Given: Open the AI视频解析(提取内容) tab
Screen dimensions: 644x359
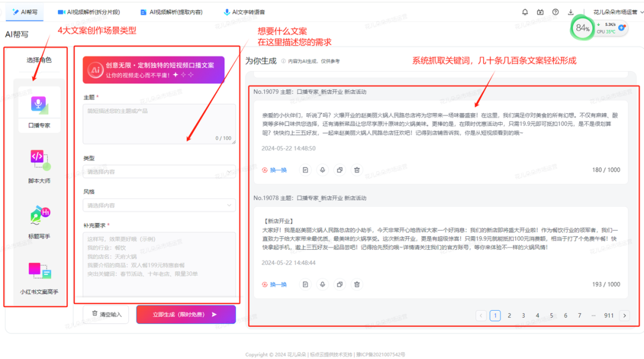Looking at the screenshot, I should [174, 11].
